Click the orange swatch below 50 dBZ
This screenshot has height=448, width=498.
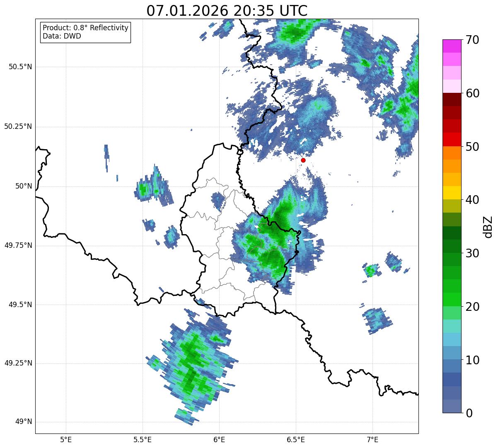pyautogui.click(x=452, y=153)
